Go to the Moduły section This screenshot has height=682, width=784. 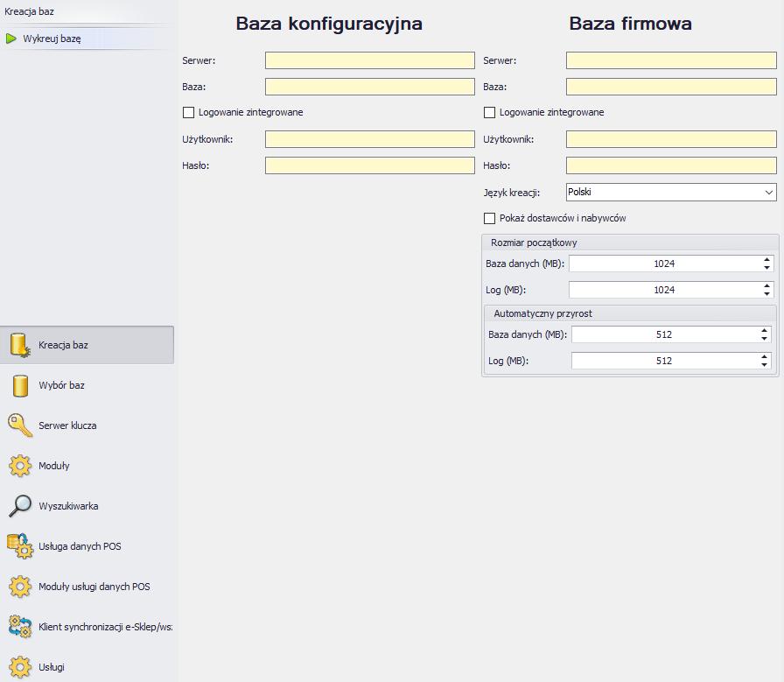pyautogui.click(x=87, y=466)
